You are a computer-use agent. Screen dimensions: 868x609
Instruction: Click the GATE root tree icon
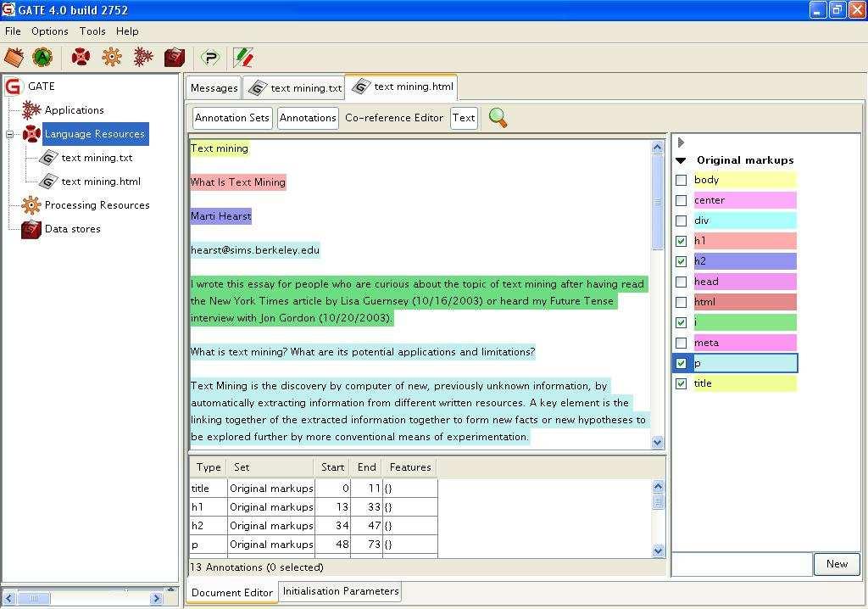point(13,87)
